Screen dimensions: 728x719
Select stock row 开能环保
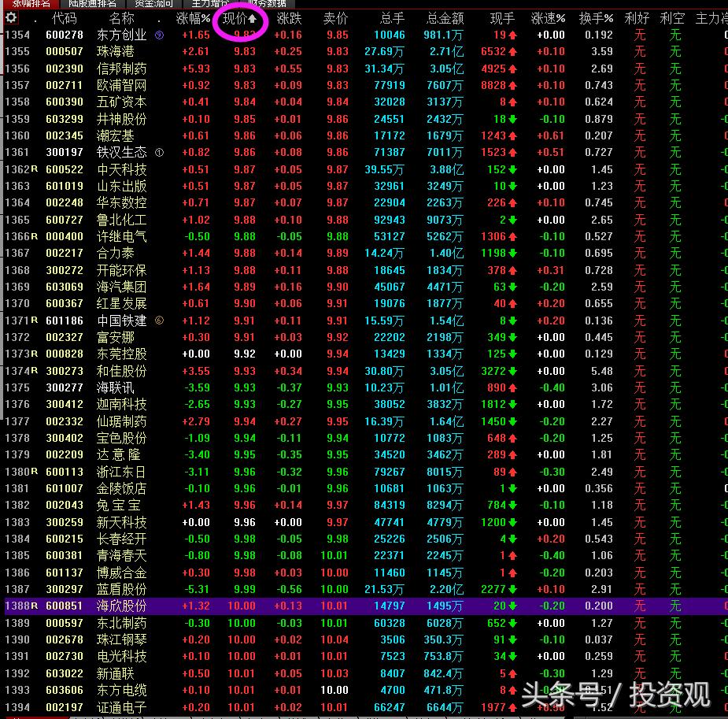pyautogui.click(x=366, y=270)
